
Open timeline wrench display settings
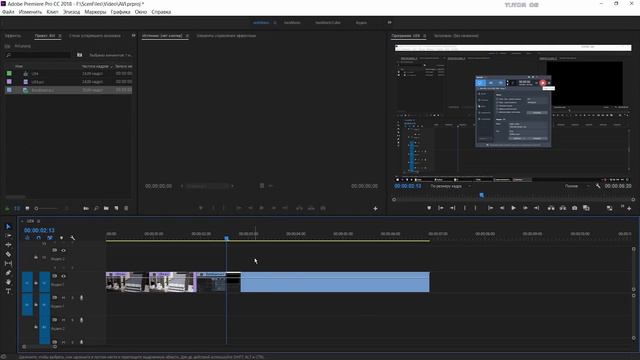click(x=73, y=238)
